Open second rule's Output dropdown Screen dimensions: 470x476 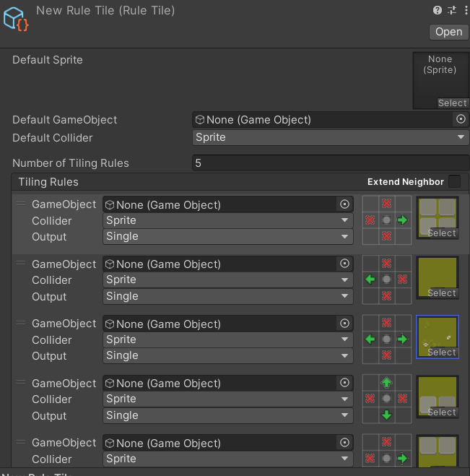228,296
